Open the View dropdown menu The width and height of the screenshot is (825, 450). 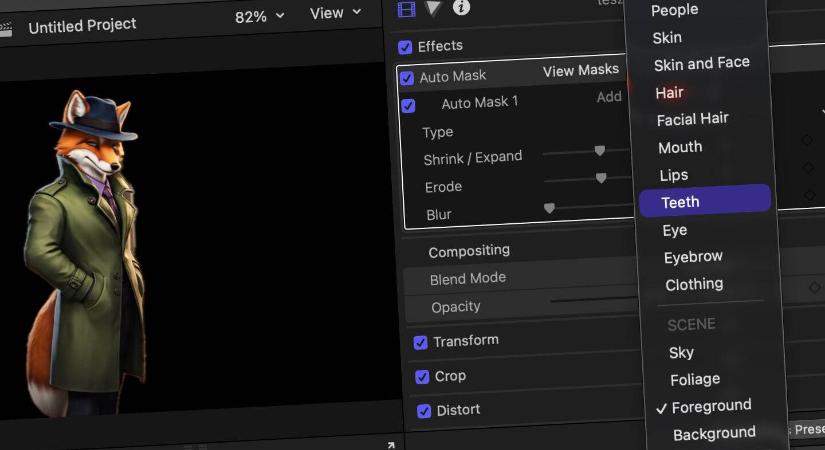(335, 13)
